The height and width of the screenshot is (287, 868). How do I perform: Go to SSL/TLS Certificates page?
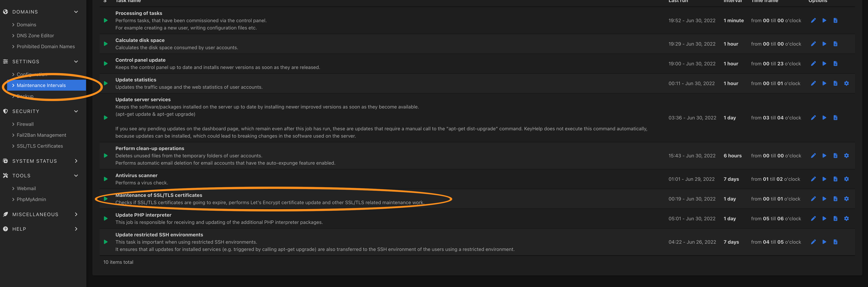(x=39, y=146)
